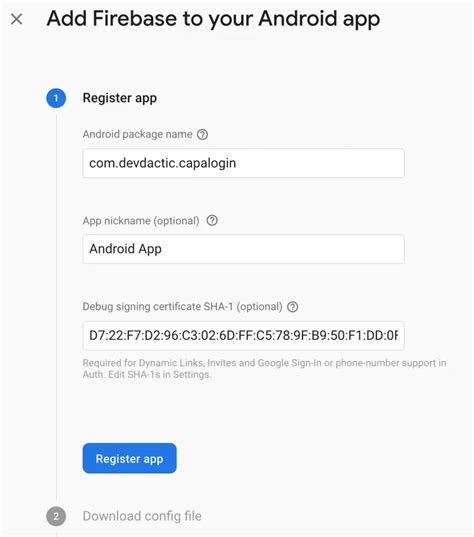Focus the Android package name field
Image resolution: width=474 pixels, height=537 pixels.
click(244, 163)
